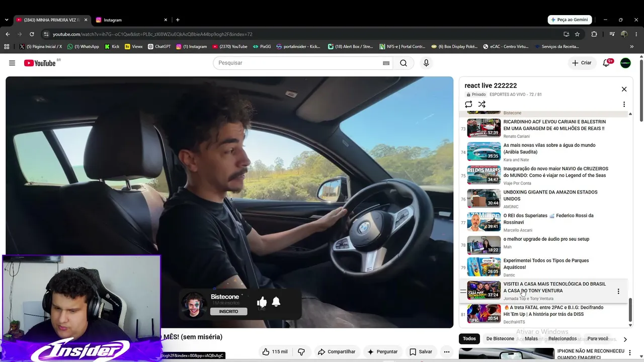Open the browser extensions puzzle icon
The width and height of the screenshot is (644, 362).
pos(594,34)
